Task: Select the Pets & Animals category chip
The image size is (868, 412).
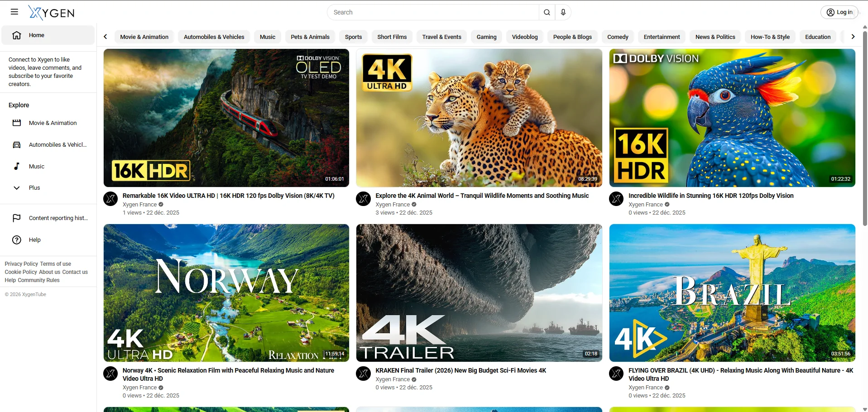Action: tap(310, 37)
